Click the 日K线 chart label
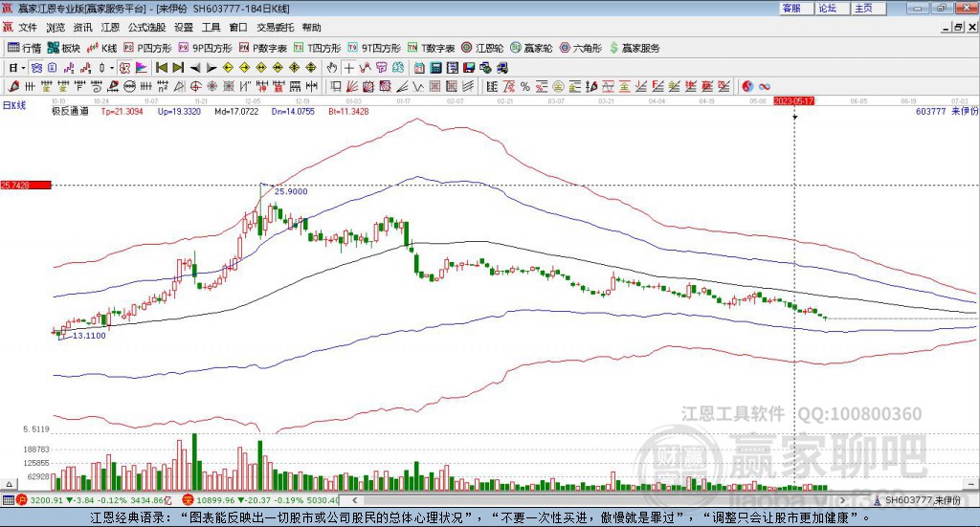 point(14,105)
